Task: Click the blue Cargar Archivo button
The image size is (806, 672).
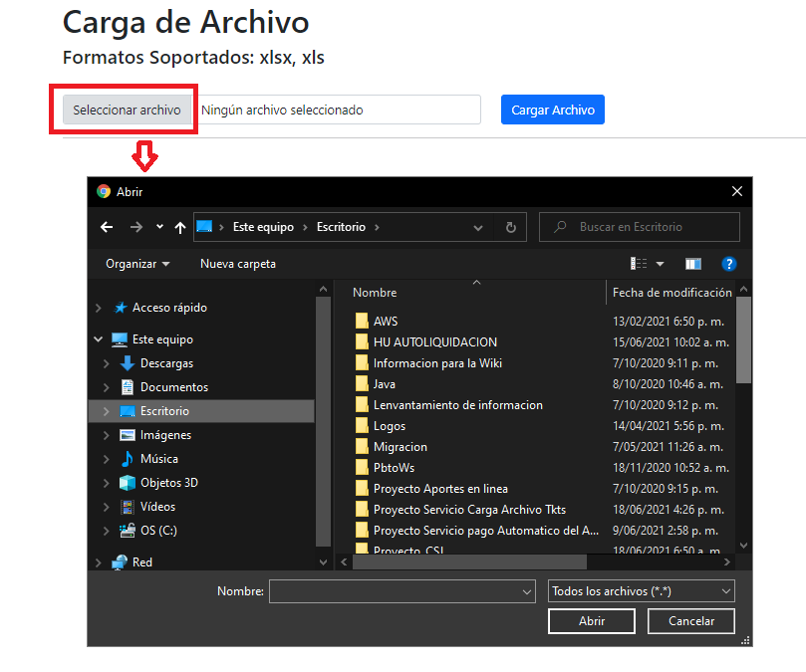Action: (x=552, y=110)
